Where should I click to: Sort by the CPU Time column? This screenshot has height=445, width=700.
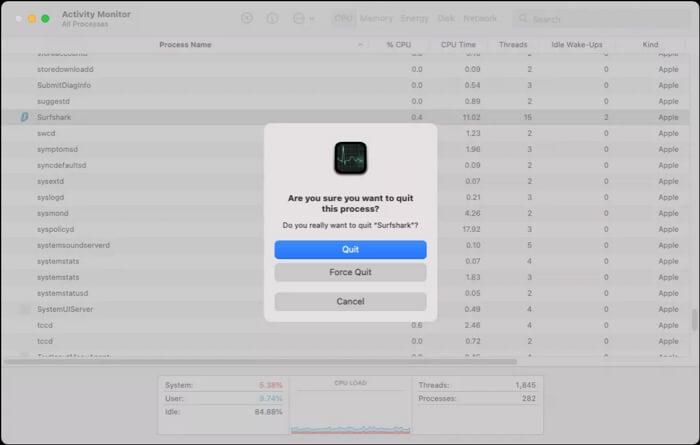point(458,45)
